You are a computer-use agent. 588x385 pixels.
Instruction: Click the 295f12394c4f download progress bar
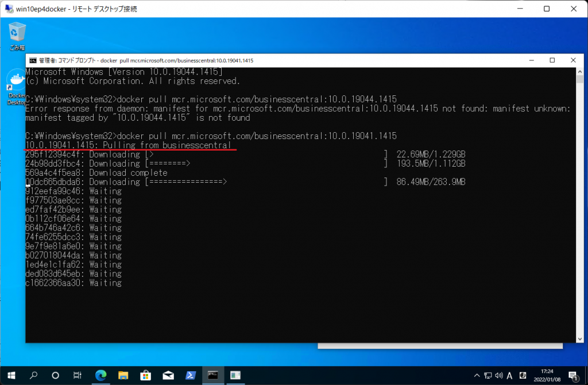click(x=266, y=154)
